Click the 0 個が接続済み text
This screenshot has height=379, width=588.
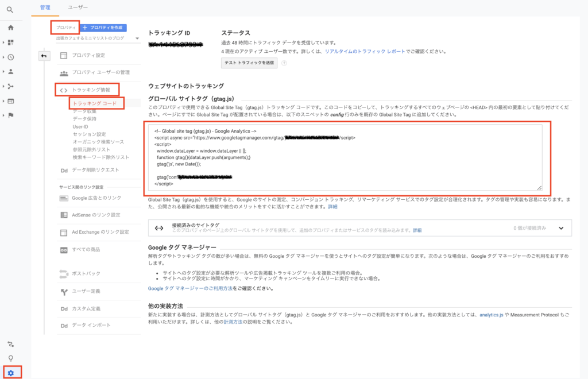point(529,229)
